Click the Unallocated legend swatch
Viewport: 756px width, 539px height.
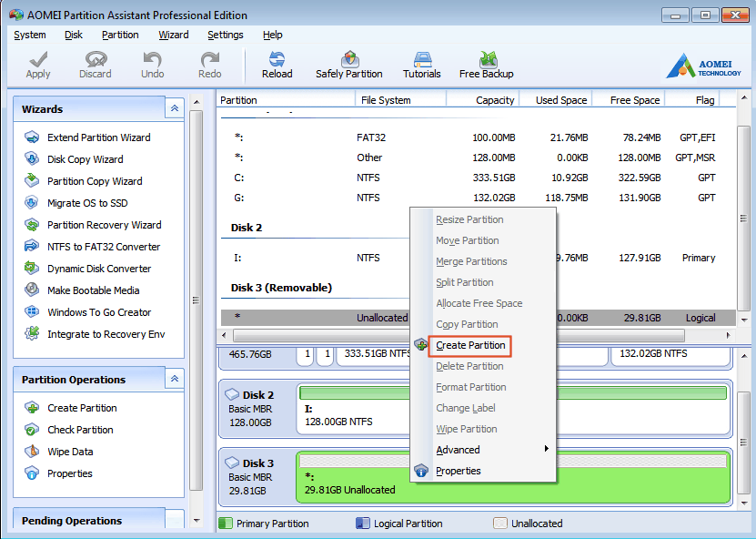pyautogui.click(x=500, y=524)
